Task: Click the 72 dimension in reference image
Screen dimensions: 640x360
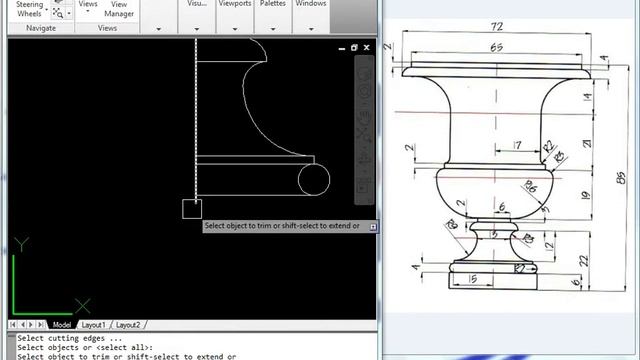Action: point(497,27)
